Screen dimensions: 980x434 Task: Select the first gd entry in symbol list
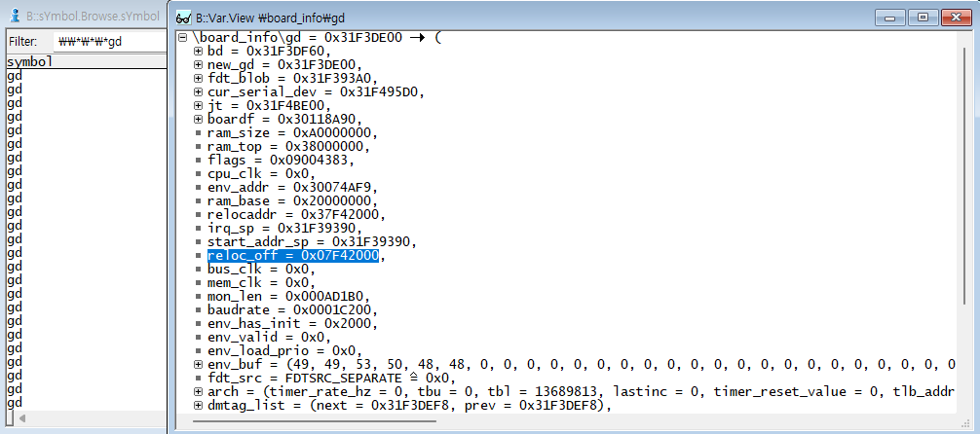tap(15, 75)
